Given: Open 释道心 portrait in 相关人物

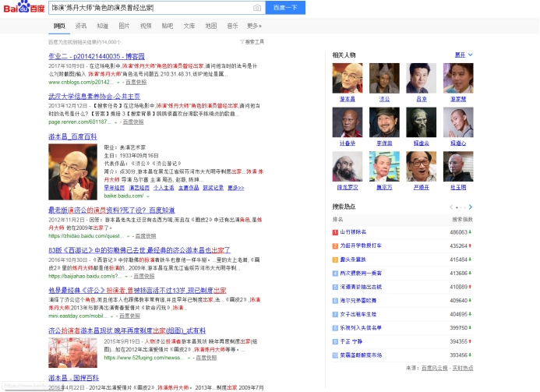Looking at the screenshot, I should [x=458, y=122].
